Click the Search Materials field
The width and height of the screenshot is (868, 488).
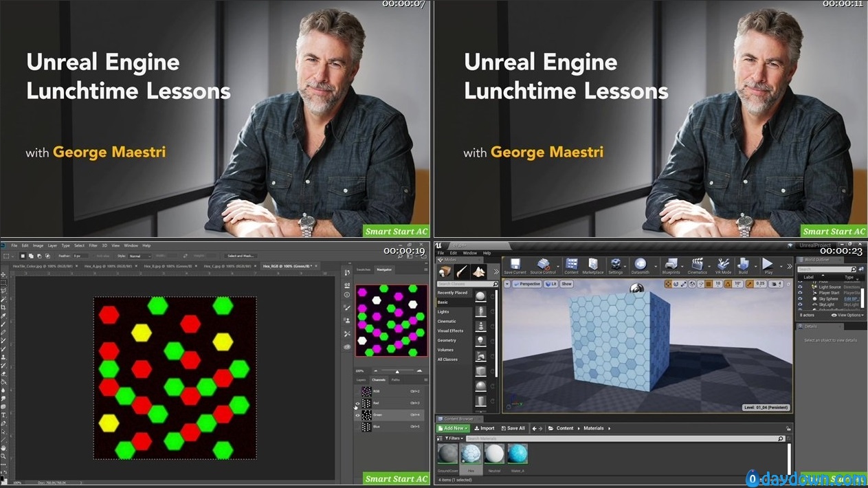tap(625, 439)
